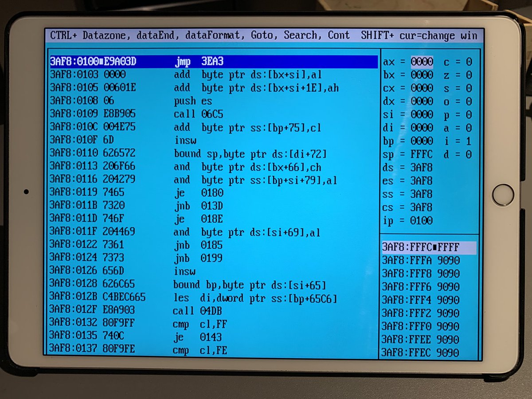
Task: Toggle the sign flag s = 0
Action: [458, 89]
